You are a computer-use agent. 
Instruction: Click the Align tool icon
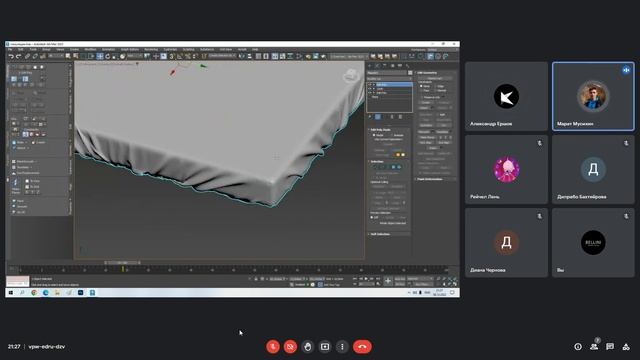249,56
